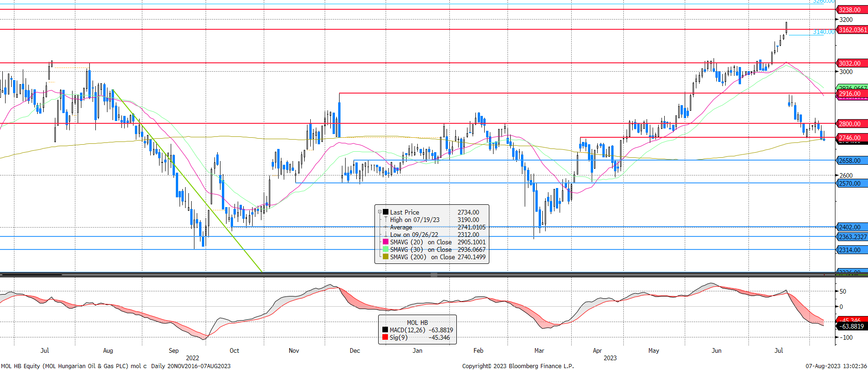The width and height of the screenshot is (868, 370).
Task: Click the 07-Aug-2023 13:02:36 timestamp
Action: pos(836,366)
